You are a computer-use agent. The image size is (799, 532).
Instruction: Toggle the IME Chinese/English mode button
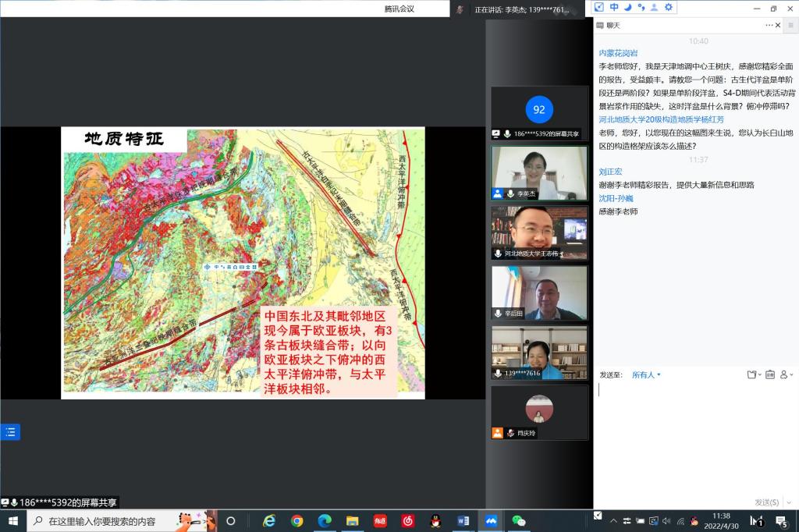click(614, 7)
